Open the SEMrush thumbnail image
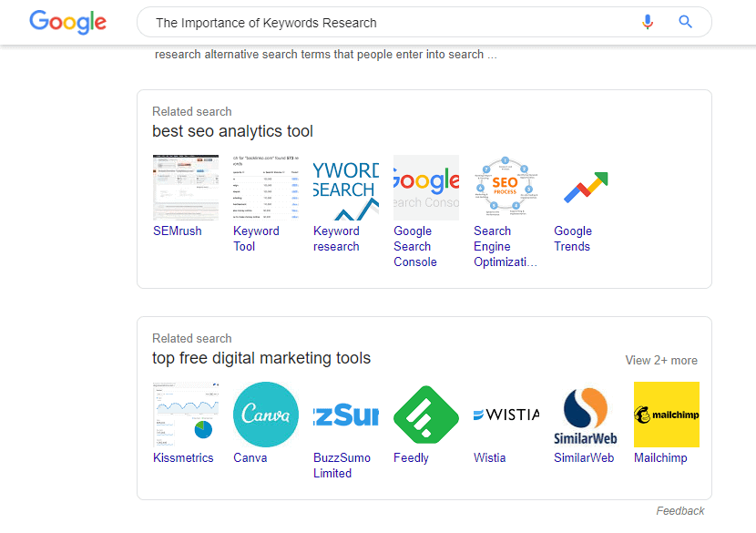Screen dimensions: 756x533 (186, 188)
